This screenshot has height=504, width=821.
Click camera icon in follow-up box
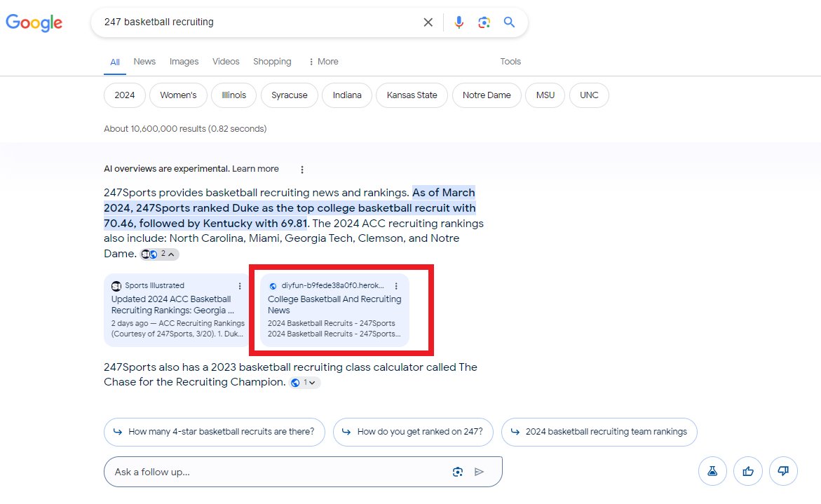click(458, 472)
